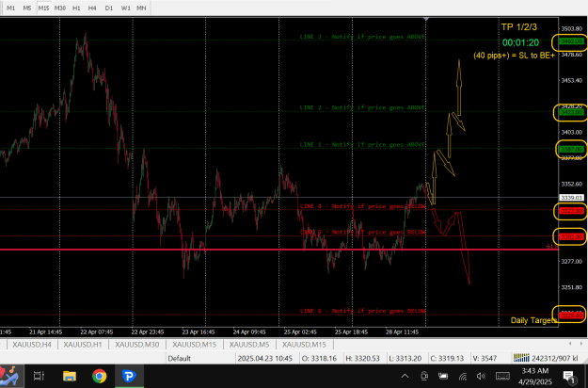Click the red 3327.00 price level tag

point(571,211)
